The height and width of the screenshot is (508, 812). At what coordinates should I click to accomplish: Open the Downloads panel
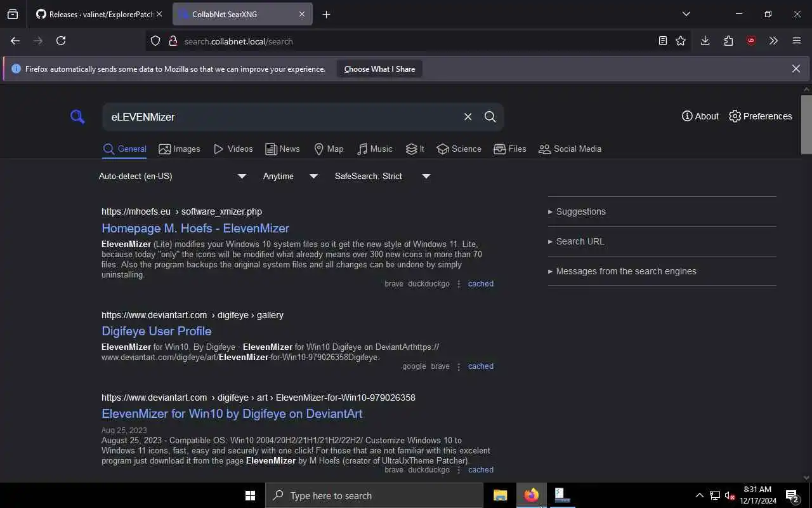coord(705,41)
